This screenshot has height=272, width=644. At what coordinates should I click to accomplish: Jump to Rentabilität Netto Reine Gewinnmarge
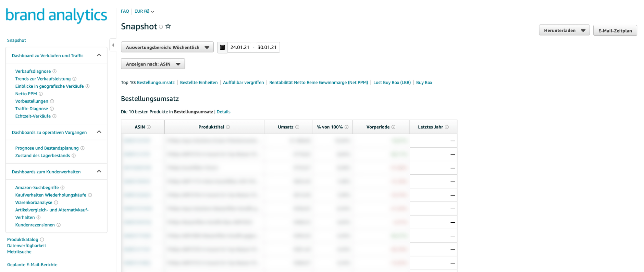coord(319,83)
